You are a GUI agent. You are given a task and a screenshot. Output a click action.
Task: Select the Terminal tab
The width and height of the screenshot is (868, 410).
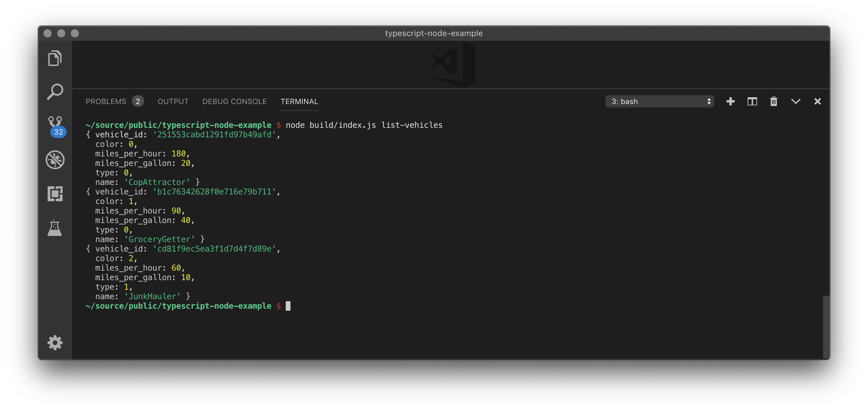tap(299, 101)
